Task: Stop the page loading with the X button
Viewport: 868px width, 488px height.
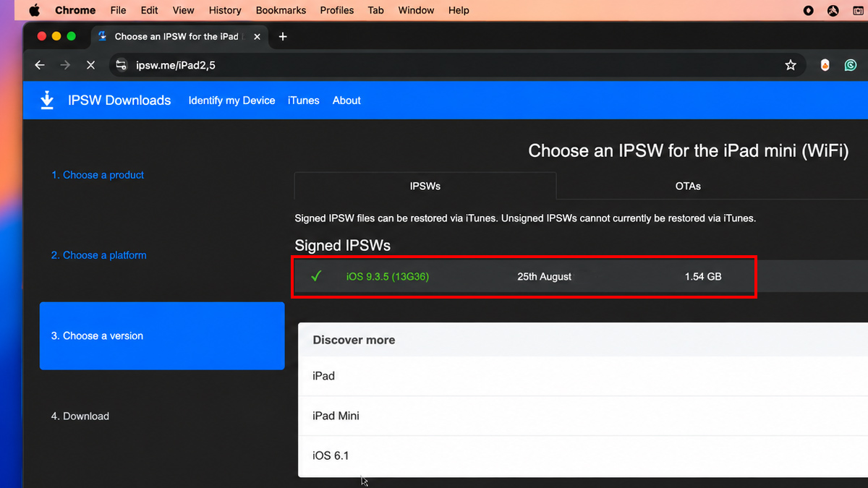Action: coord(90,65)
